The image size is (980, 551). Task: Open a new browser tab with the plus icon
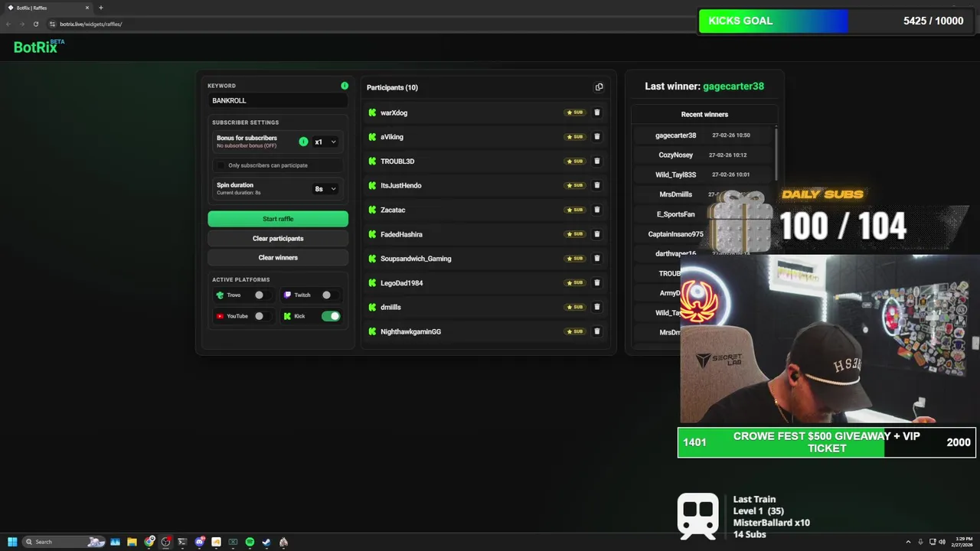pos(100,8)
